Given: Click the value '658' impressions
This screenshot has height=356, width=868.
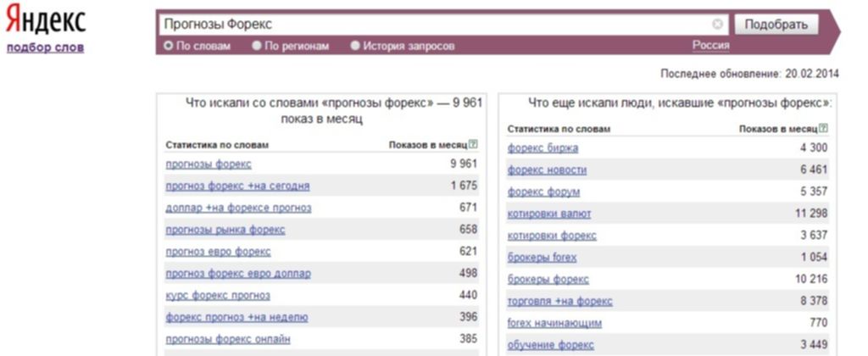Looking at the screenshot, I should [468, 230].
